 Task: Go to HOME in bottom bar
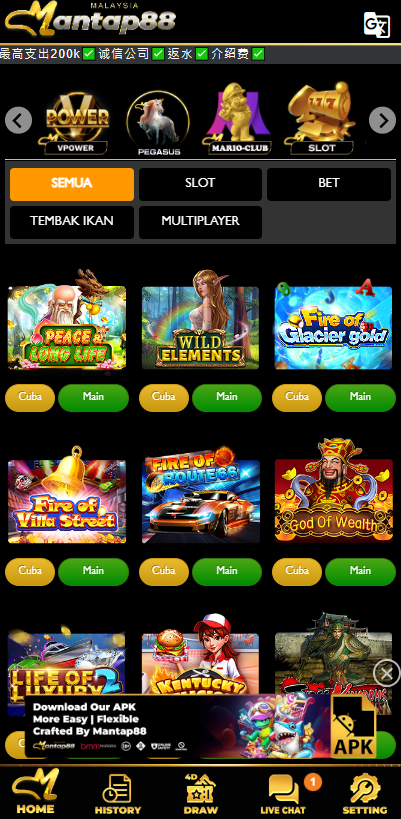coord(36,792)
